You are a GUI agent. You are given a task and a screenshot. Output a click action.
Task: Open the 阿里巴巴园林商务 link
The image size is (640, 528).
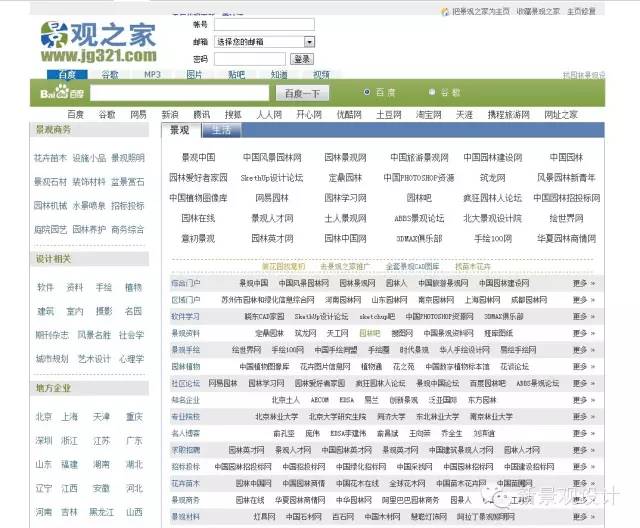pos(411,500)
